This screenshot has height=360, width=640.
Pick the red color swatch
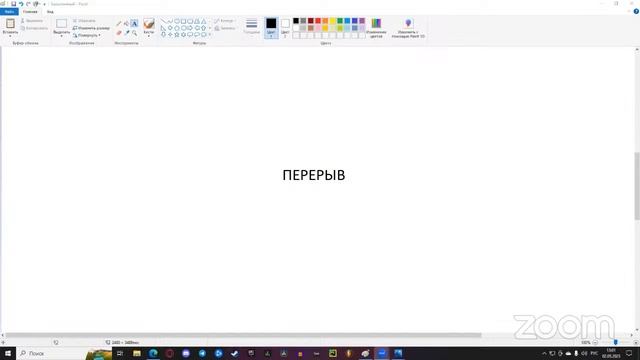pos(318,21)
